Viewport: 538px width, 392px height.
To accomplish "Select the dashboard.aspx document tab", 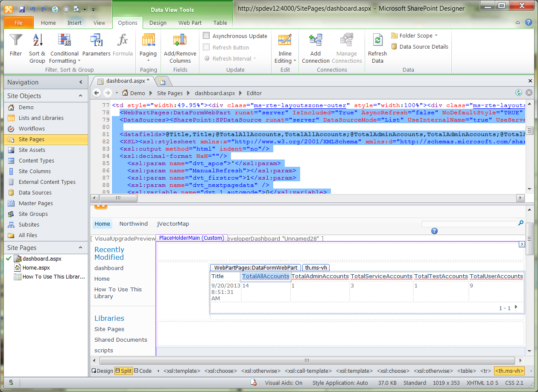I will click(123, 81).
